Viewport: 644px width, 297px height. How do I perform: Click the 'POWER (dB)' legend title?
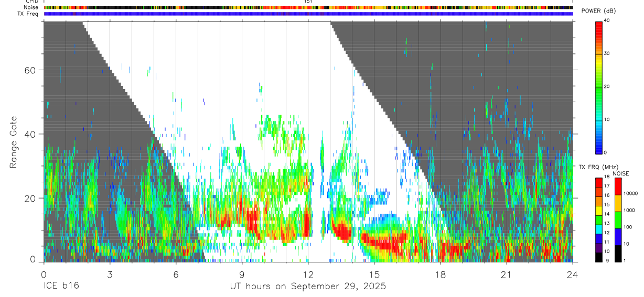(598, 11)
